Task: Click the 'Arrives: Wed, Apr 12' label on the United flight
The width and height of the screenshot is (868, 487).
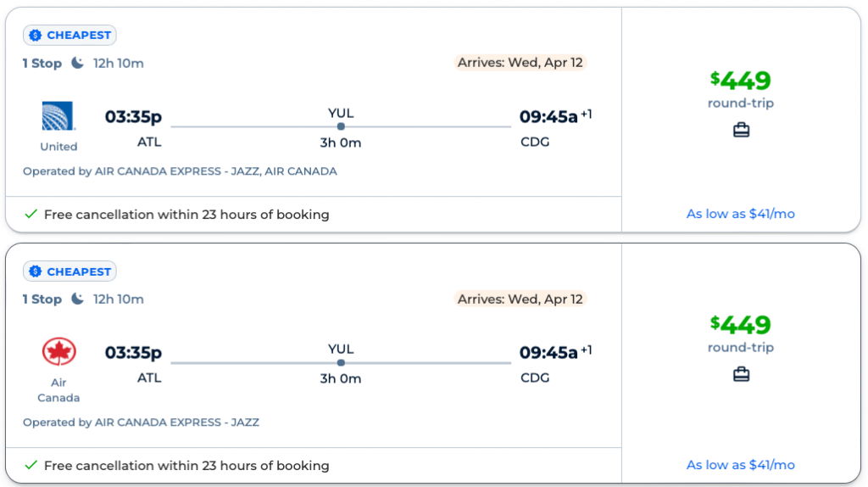Action: pos(520,63)
